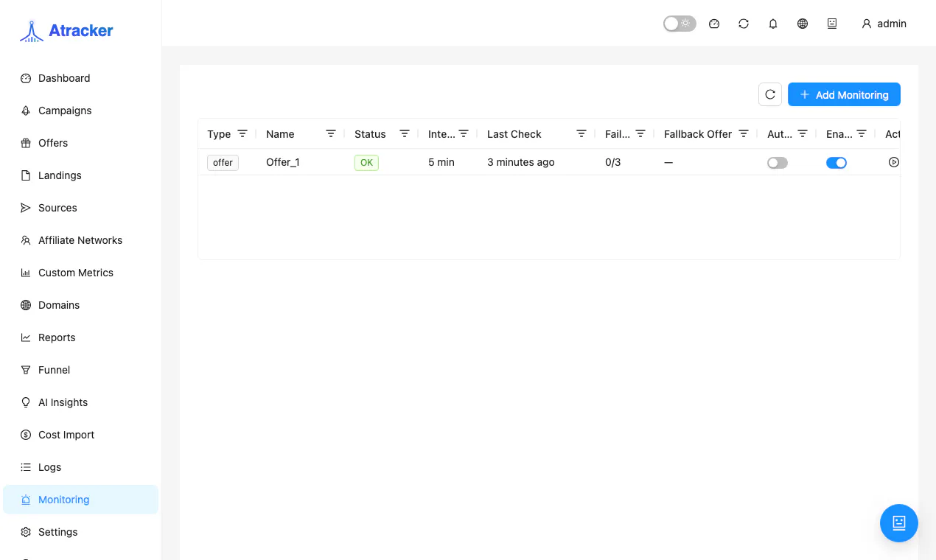Open the admin user menu
Screen dimensions: 936x560
click(x=884, y=24)
